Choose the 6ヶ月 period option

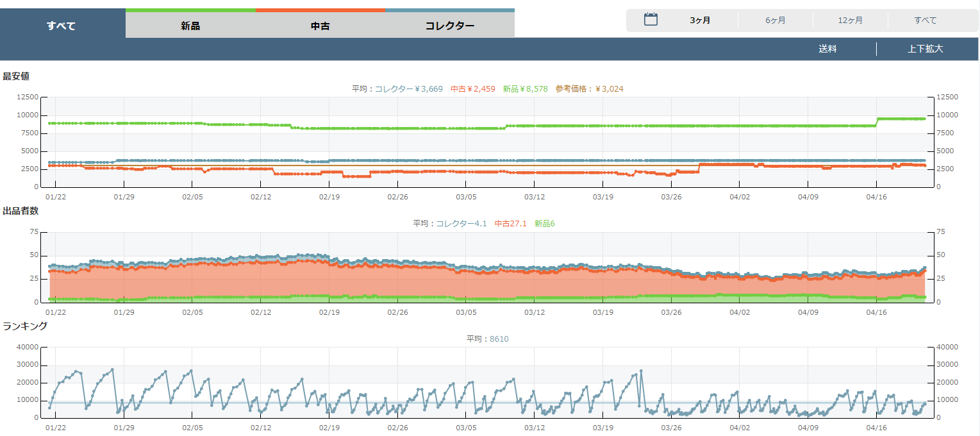tap(775, 21)
